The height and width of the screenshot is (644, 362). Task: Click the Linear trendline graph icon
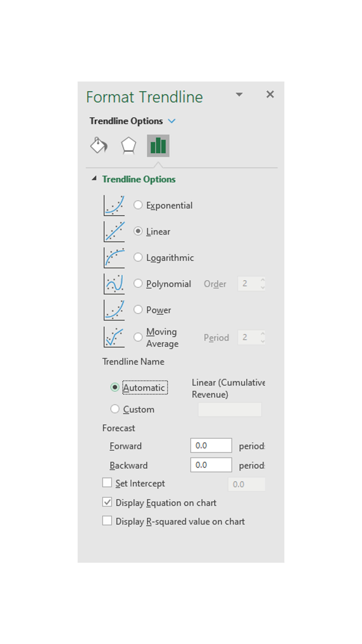pos(114,232)
